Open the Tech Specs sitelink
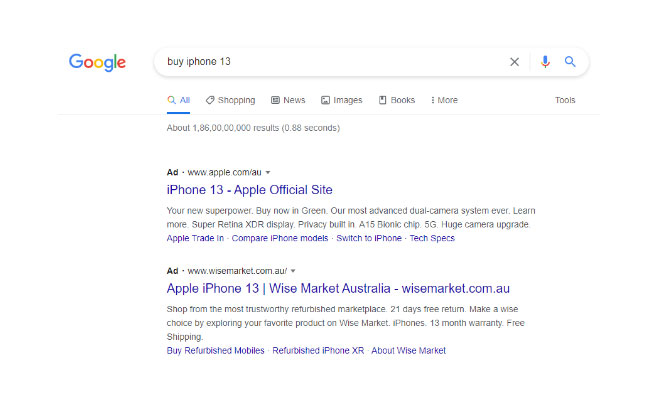Image resolution: width=665 pixels, height=413 pixels. tap(432, 238)
